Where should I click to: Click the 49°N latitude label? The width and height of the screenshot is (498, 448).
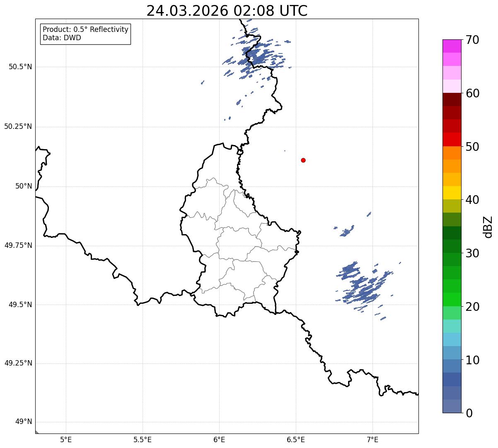(x=24, y=422)
